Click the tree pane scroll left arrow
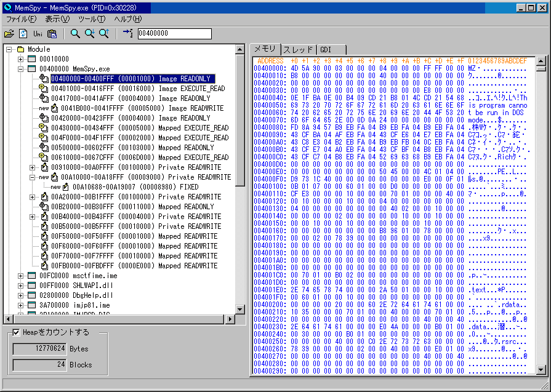 [8, 319]
